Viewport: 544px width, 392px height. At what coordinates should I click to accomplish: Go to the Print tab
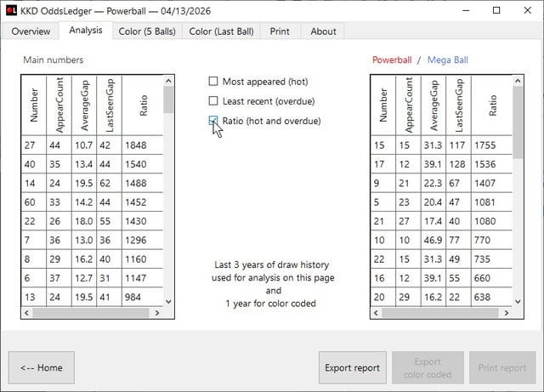tap(279, 31)
